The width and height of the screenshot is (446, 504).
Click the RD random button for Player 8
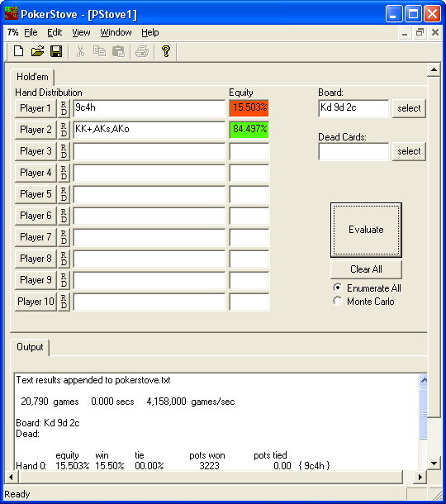(64, 259)
